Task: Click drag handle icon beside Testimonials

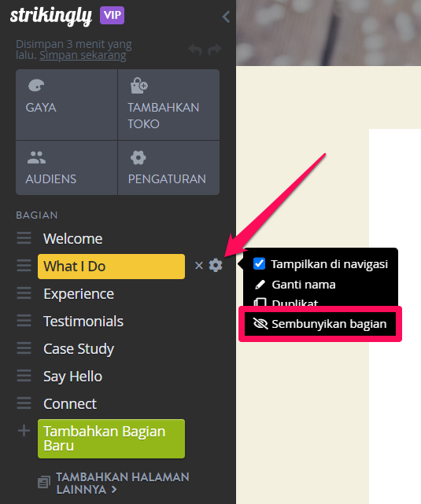Action: 24,321
